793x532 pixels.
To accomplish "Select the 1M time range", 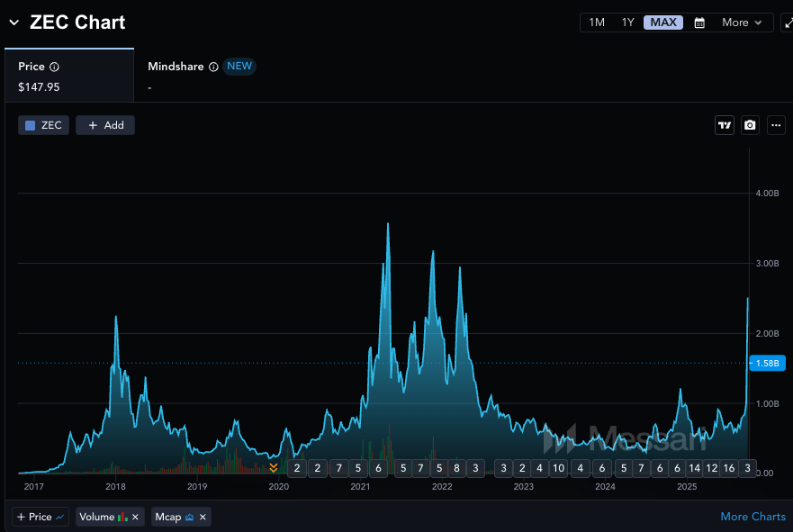I will 597,23.
